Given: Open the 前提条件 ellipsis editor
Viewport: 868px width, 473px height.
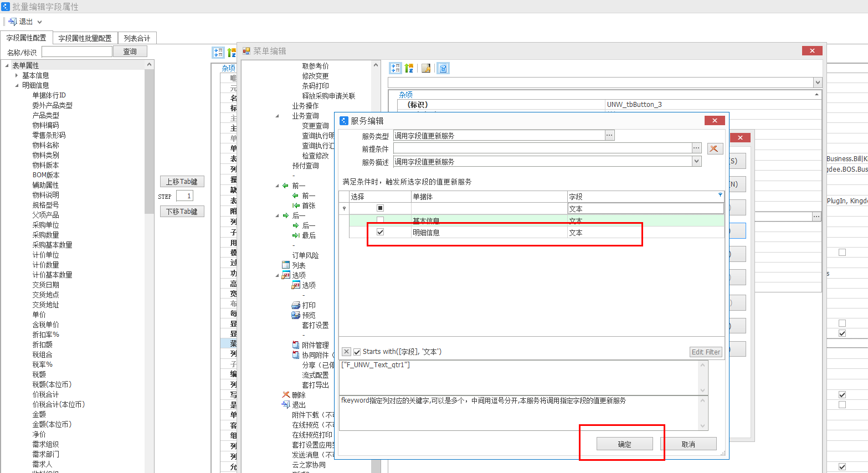Looking at the screenshot, I should point(697,148).
